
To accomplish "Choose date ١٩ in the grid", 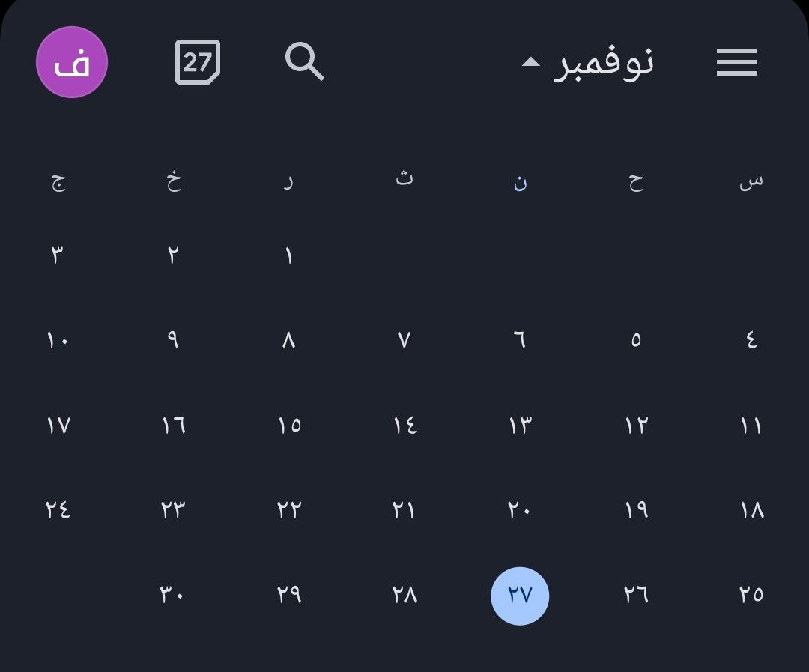I will point(636,510).
